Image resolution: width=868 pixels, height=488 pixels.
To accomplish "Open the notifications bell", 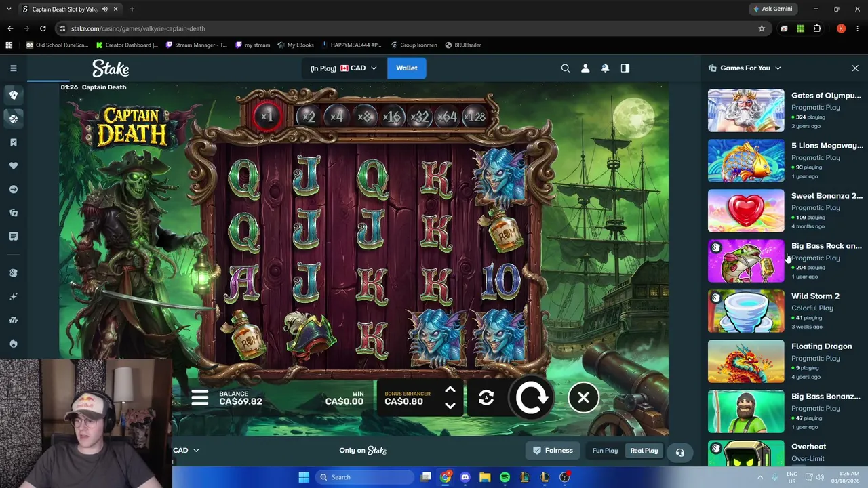I will [605, 68].
